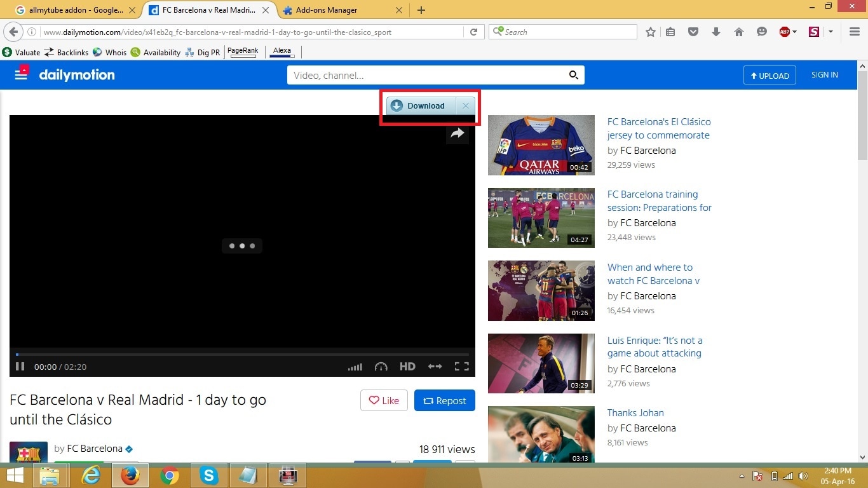Image resolution: width=868 pixels, height=488 pixels.
Task: Open the 'Thanks Johan' video link
Action: pyautogui.click(x=635, y=413)
